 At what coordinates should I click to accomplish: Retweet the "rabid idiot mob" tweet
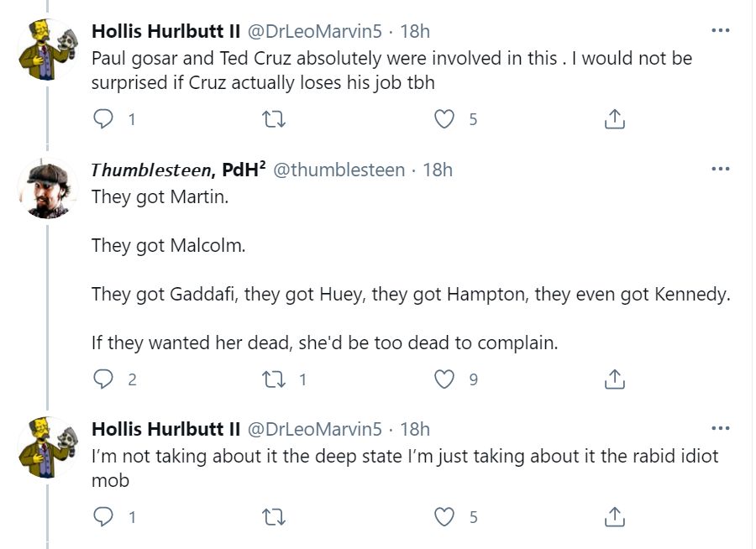coord(274,517)
